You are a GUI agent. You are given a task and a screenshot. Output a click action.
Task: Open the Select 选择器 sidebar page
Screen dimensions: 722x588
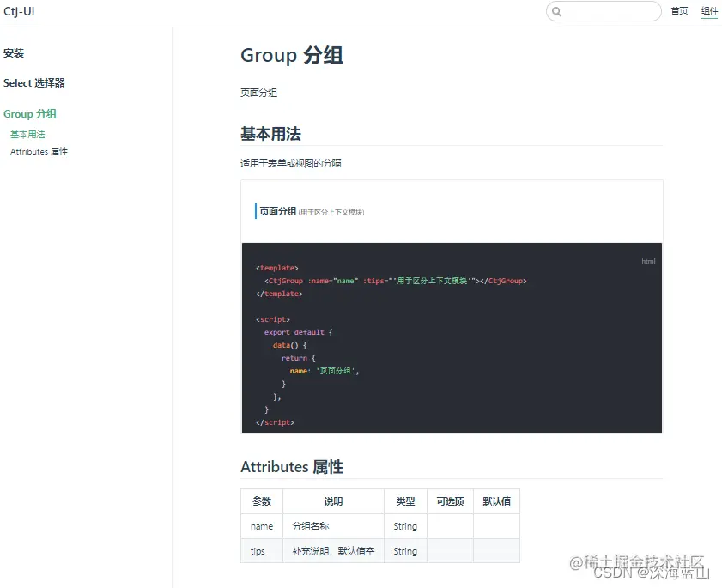click(34, 83)
